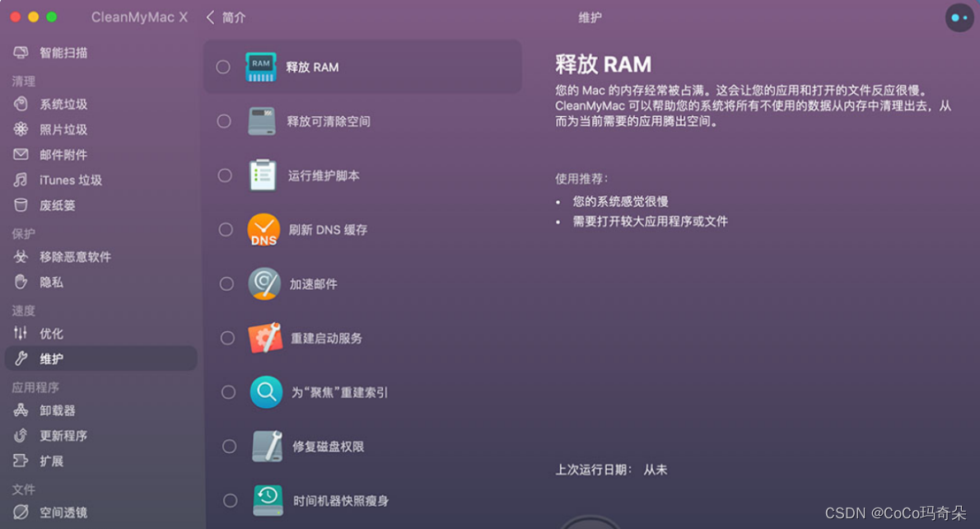Click the 空间透镜 space lens icon

pyautogui.click(x=21, y=513)
